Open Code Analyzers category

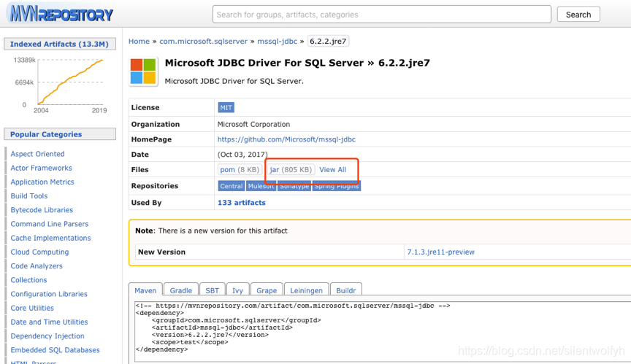[x=37, y=266]
